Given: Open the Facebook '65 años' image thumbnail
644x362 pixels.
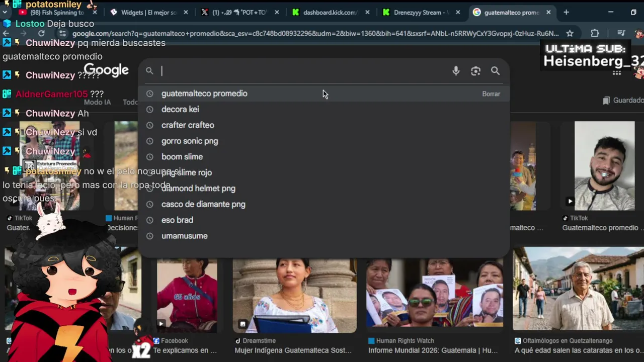Looking at the screenshot, I should pyautogui.click(x=187, y=296).
